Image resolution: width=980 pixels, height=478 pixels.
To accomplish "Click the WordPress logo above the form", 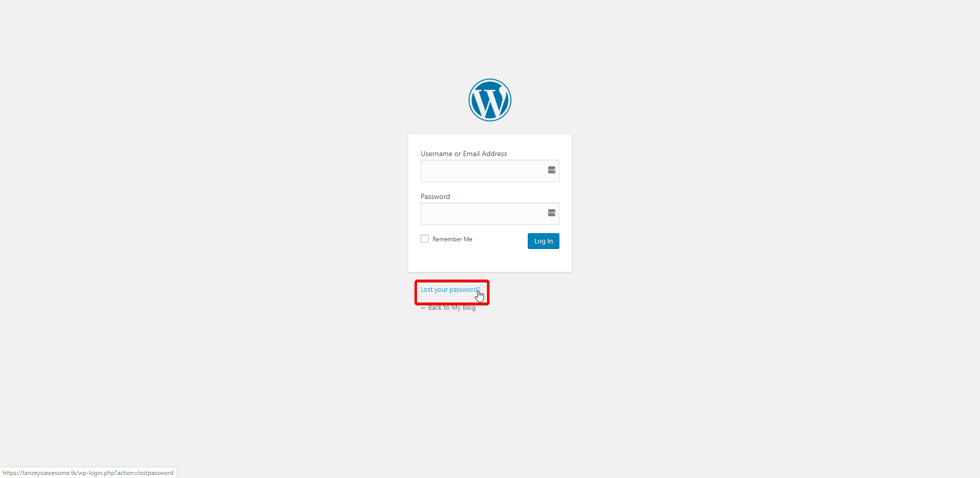I will coord(490,100).
